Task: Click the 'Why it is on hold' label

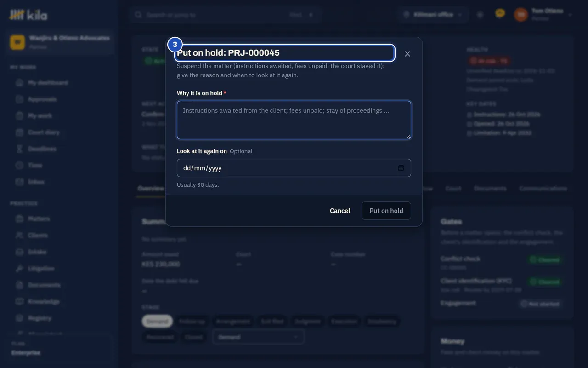Action: [x=200, y=93]
